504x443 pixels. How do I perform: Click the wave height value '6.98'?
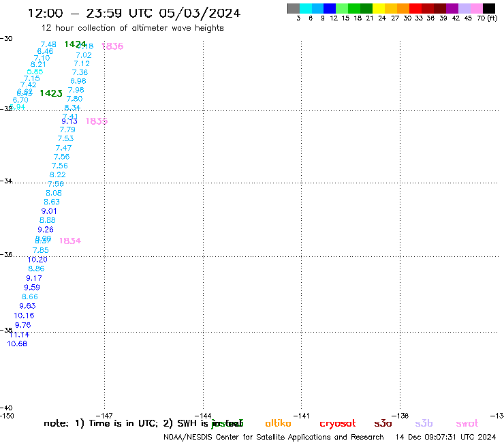coord(78,81)
